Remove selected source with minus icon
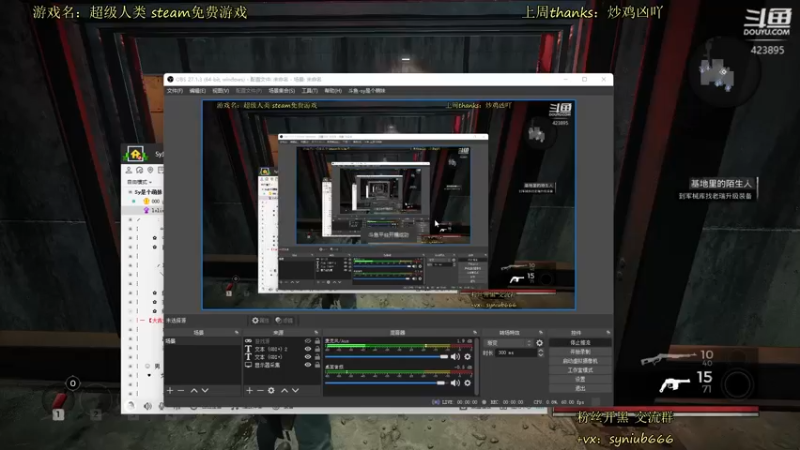Screen dimensions: 800x450 click(260, 390)
